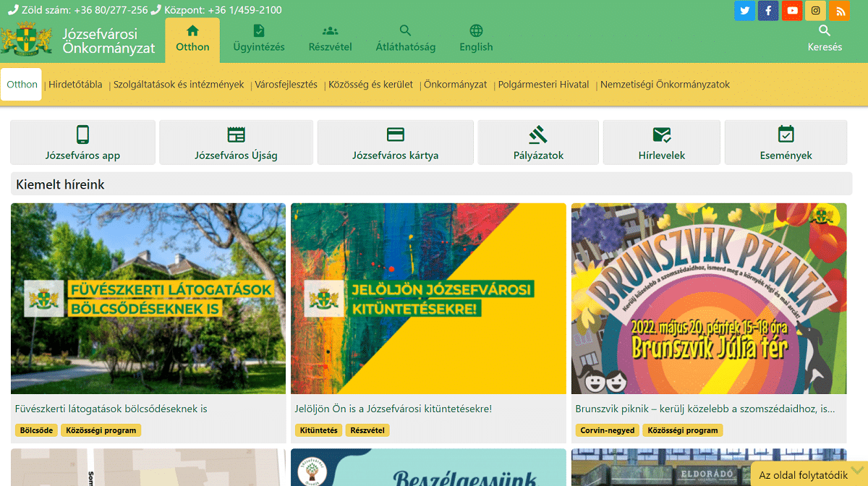Click the phone icon for Józsefváros app
The height and width of the screenshot is (486, 868).
click(82, 135)
